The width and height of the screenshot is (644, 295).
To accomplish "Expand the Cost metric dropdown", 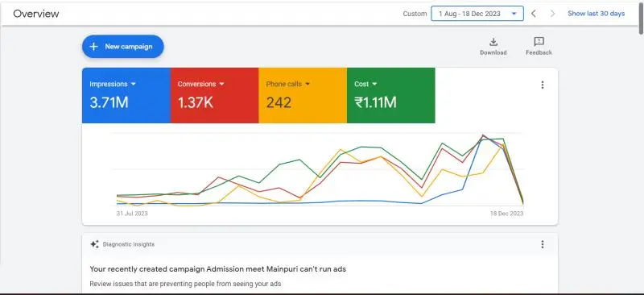I will (x=374, y=84).
